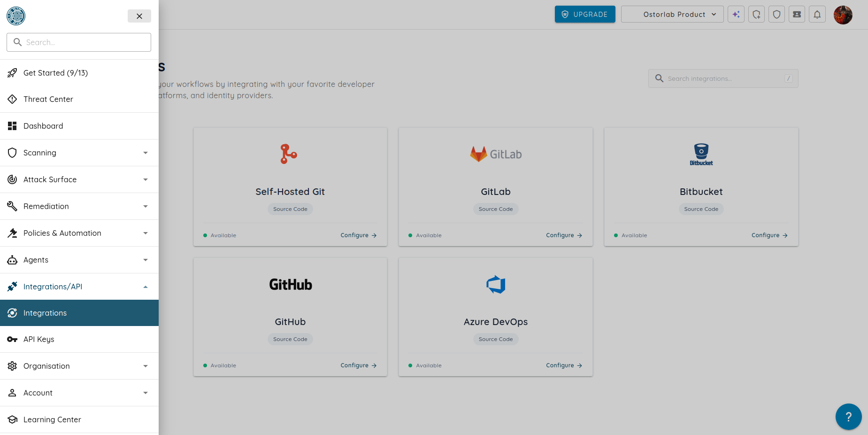This screenshot has height=435, width=868.
Task: Expand Organisation dropdown arrow
Action: tap(146, 366)
